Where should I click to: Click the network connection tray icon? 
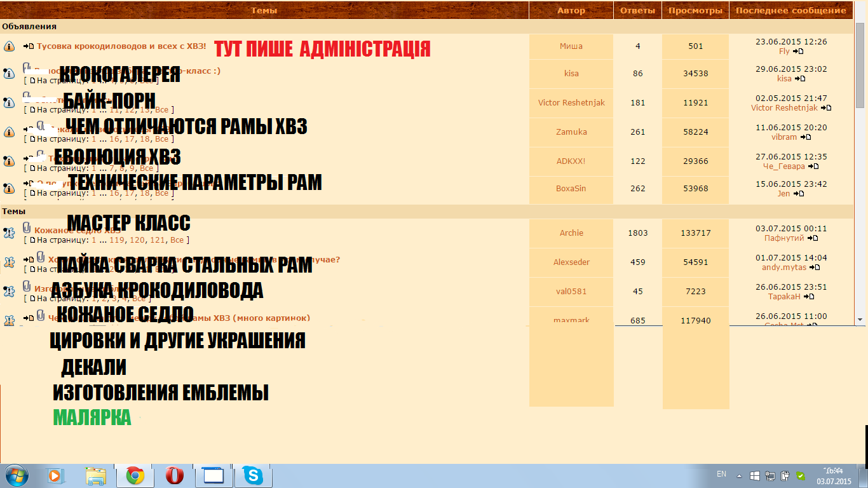tap(770, 475)
